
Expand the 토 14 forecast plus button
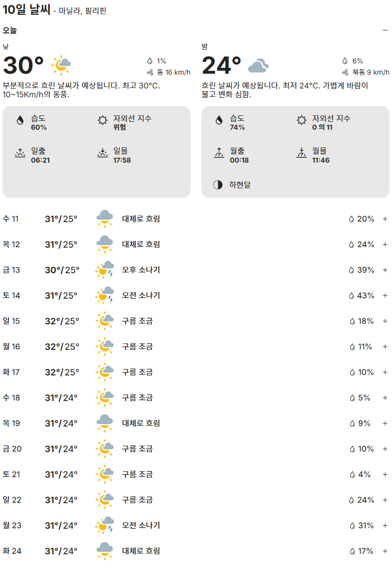pos(385,295)
